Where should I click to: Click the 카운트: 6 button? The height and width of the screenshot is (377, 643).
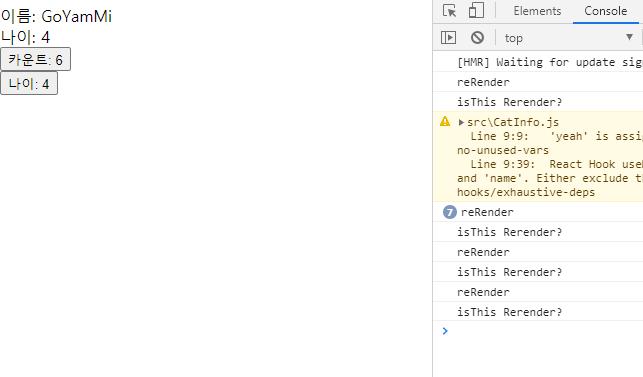tap(36, 59)
